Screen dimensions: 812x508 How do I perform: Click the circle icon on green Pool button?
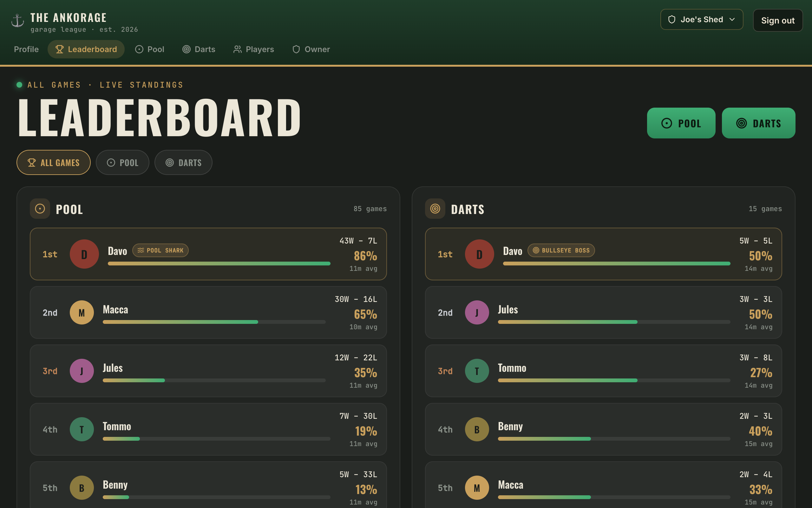point(667,123)
